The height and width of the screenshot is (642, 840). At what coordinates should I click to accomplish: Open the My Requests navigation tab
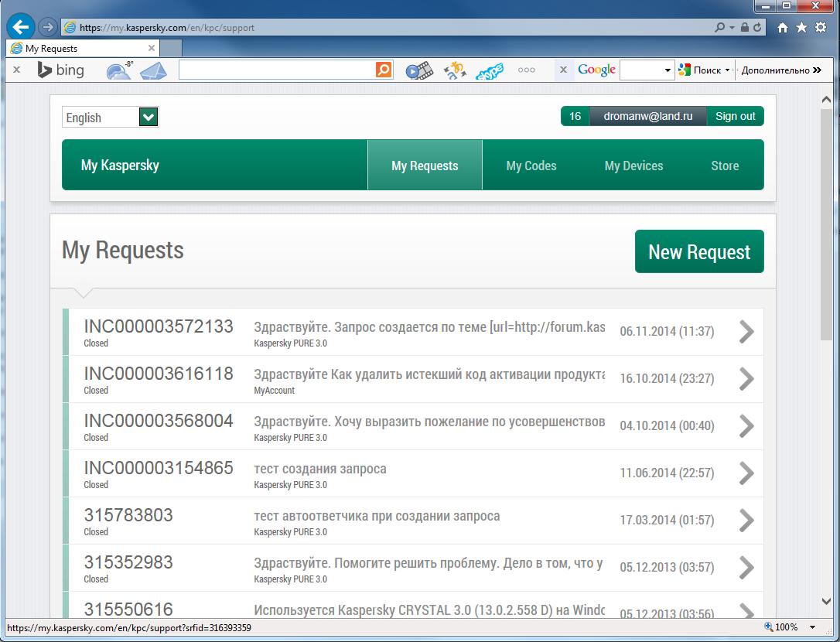click(425, 165)
